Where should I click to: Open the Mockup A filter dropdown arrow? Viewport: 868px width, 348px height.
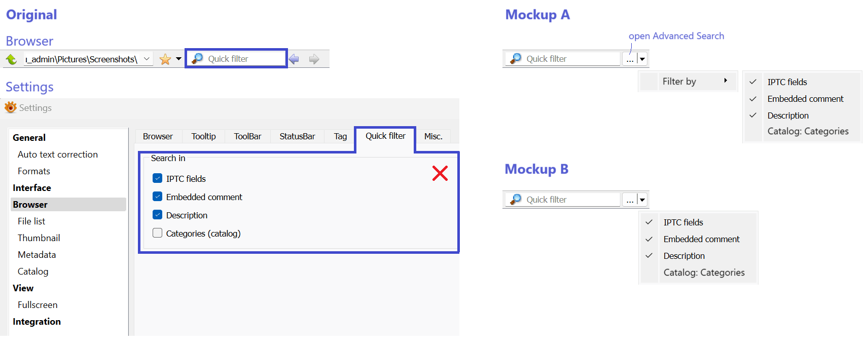[642, 59]
